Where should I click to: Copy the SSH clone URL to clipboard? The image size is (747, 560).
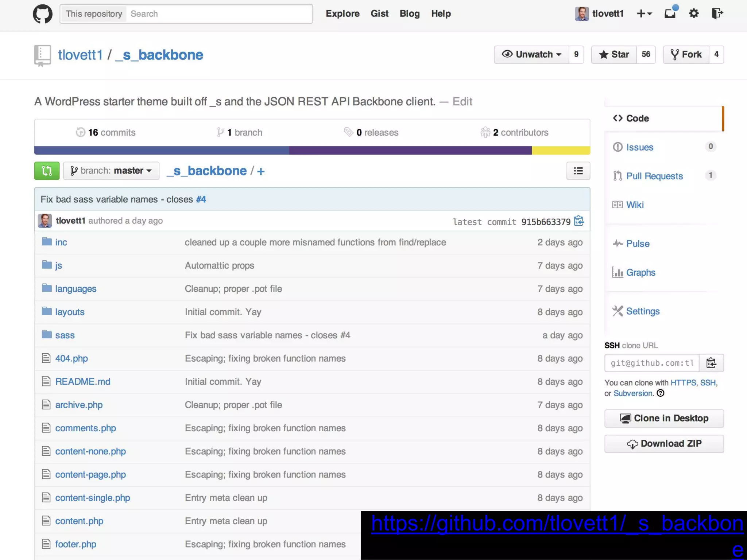pyautogui.click(x=711, y=363)
